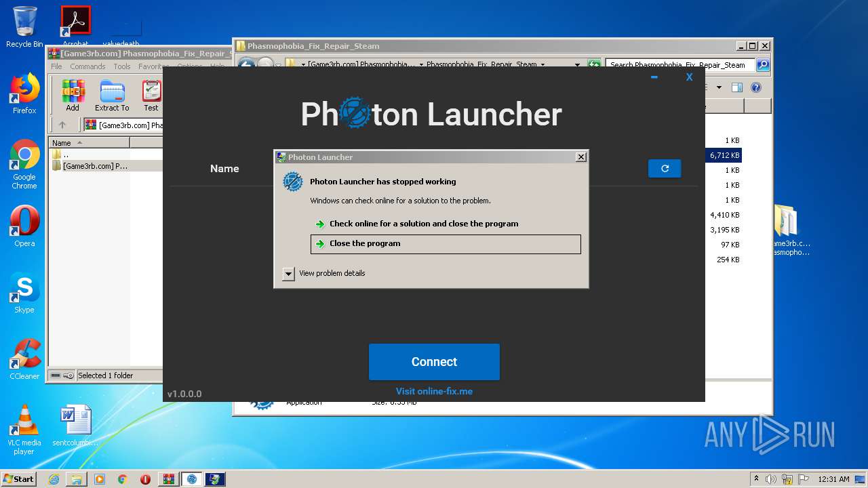Open the WinRAR Tools menu

coord(122,66)
